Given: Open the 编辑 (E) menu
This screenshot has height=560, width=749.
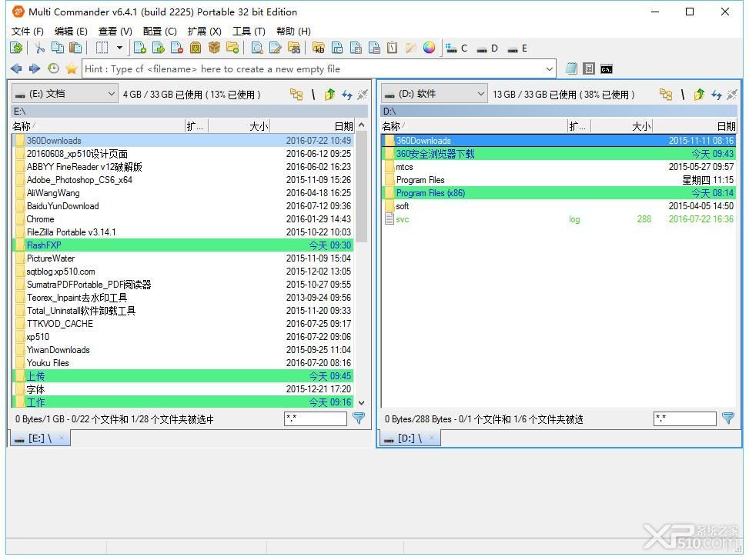Looking at the screenshot, I should point(71,31).
